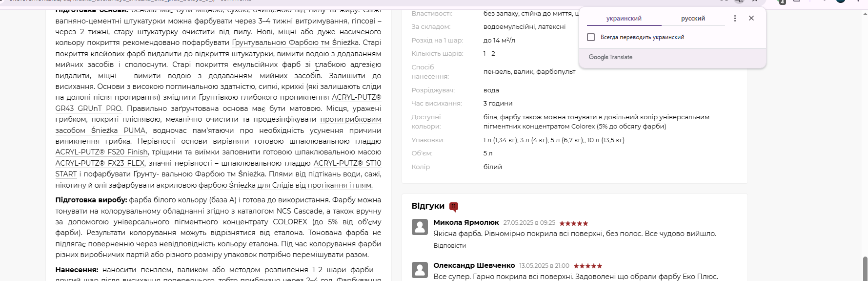Click the Розріджувач value вода

point(491,90)
